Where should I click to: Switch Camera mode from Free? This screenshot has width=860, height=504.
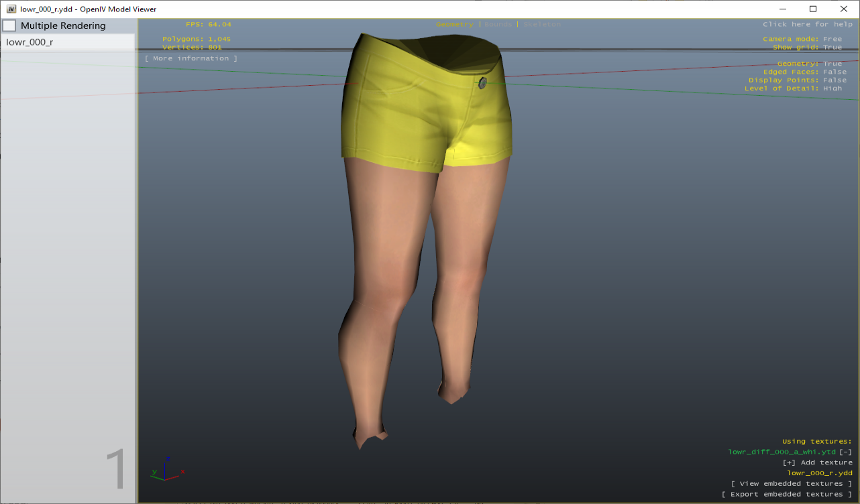point(802,39)
